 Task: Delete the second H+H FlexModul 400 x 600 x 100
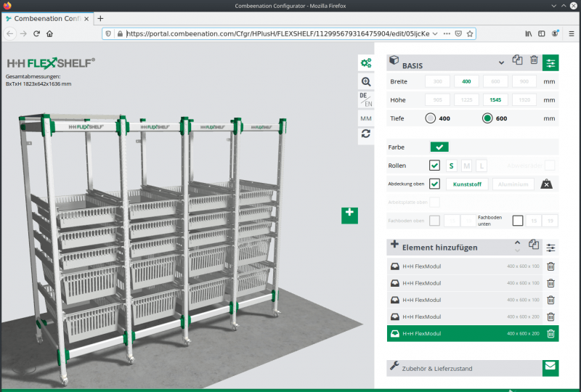(x=550, y=283)
